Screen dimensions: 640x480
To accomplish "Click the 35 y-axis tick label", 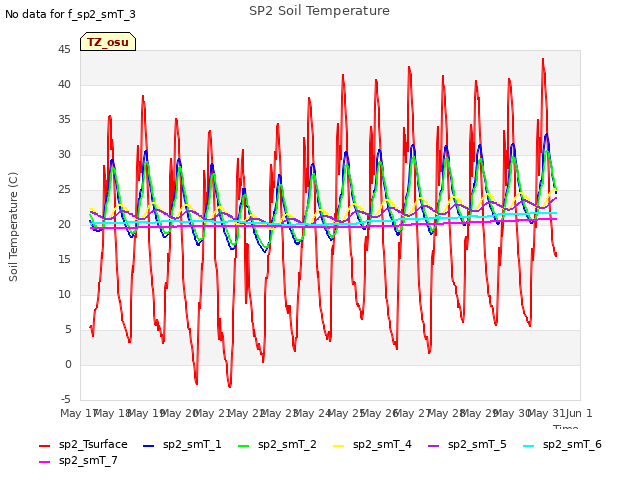I will [64, 120].
